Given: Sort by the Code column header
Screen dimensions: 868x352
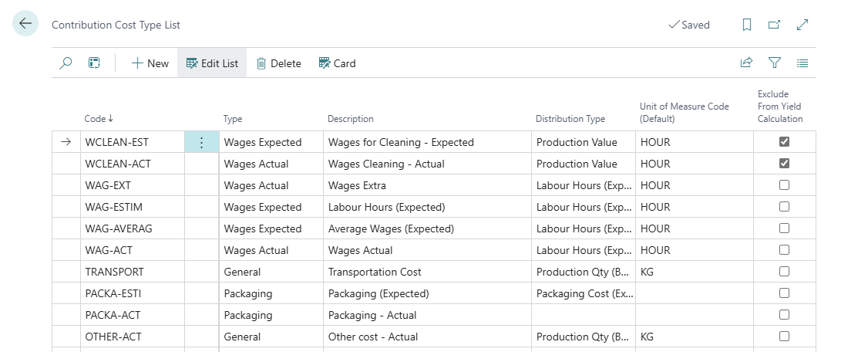Looking at the screenshot, I should [99, 119].
